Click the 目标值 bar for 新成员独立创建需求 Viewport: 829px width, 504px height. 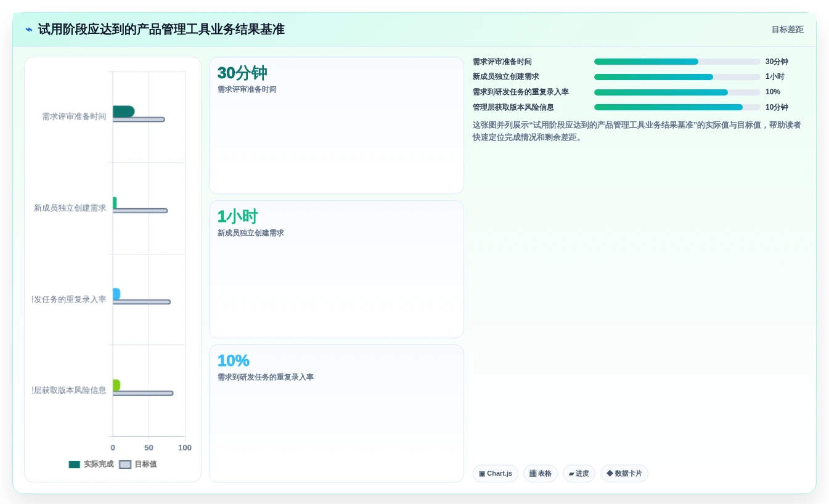pos(140,211)
